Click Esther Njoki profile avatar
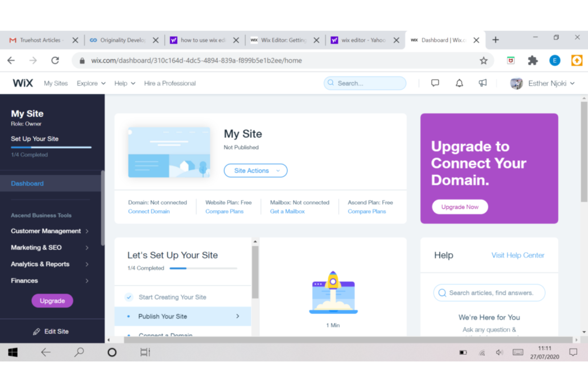 tap(516, 83)
